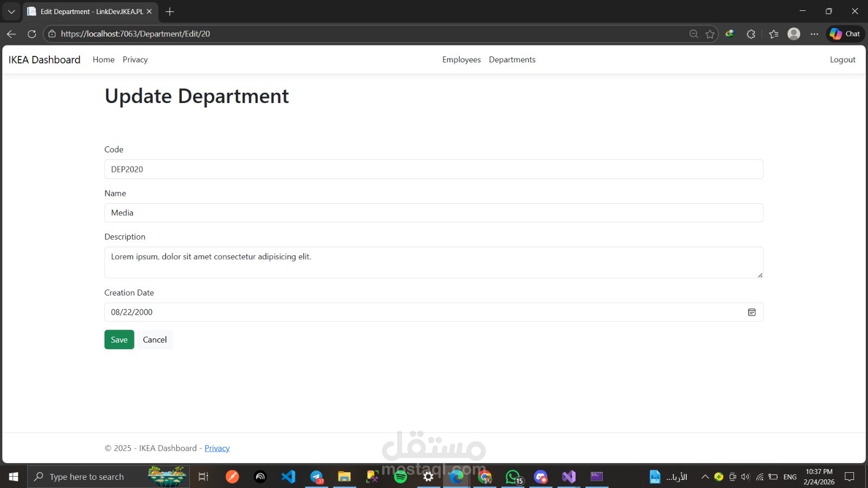Navigate to Employees page
The image size is (868, 488).
click(462, 60)
